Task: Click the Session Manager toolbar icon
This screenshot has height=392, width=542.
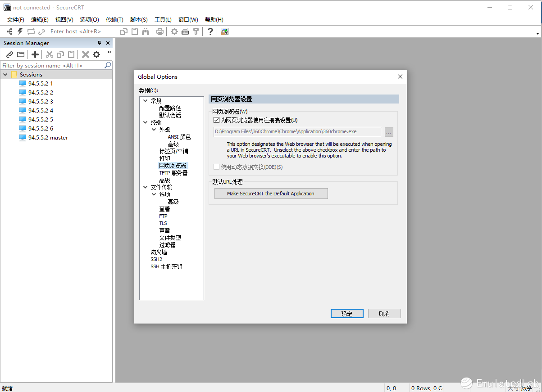Action: point(9,32)
